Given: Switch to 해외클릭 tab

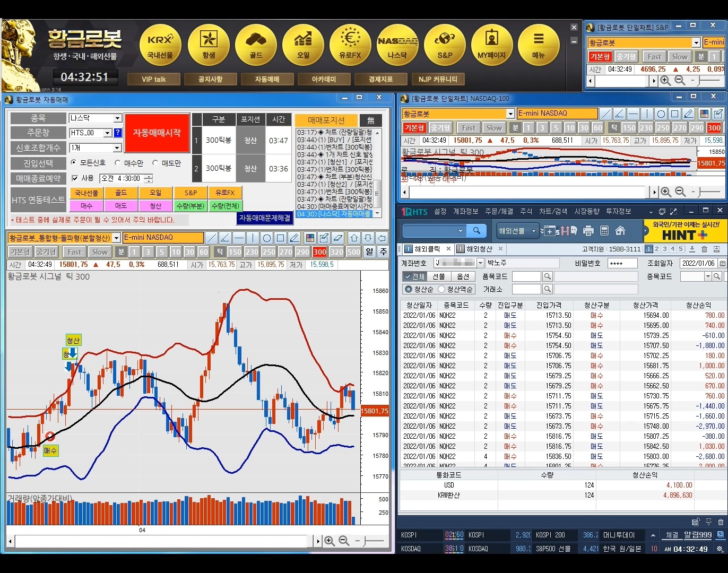Looking at the screenshot, I should (428, 249).
